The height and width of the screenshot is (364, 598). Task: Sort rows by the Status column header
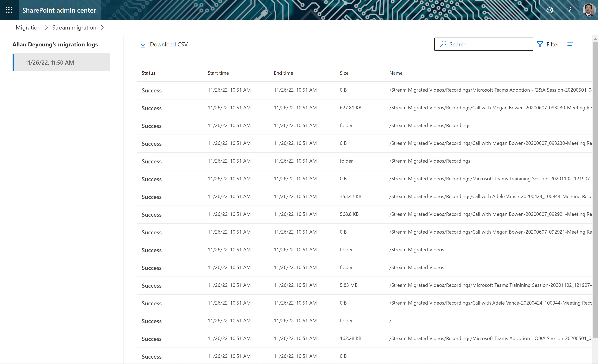click(x=148, y=73)
